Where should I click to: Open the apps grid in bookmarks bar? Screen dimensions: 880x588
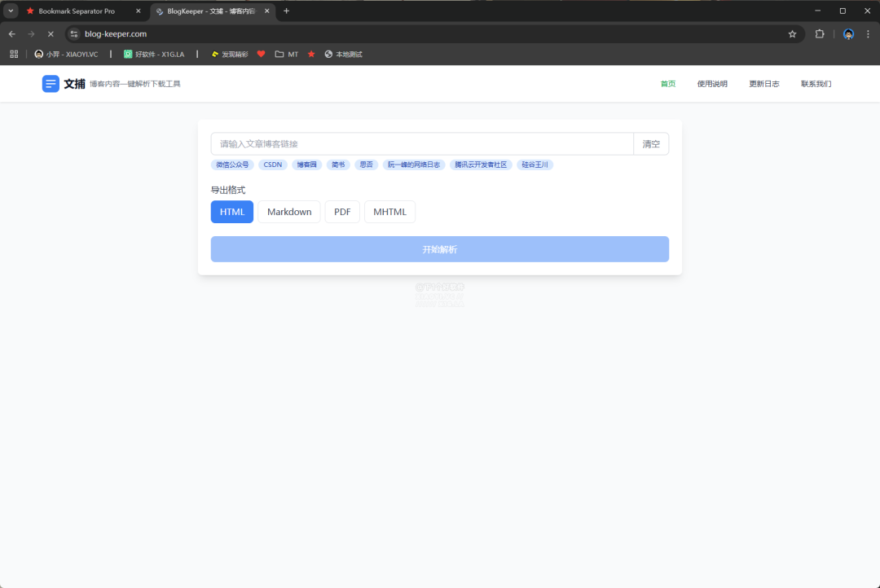click(x=14, y=55)
